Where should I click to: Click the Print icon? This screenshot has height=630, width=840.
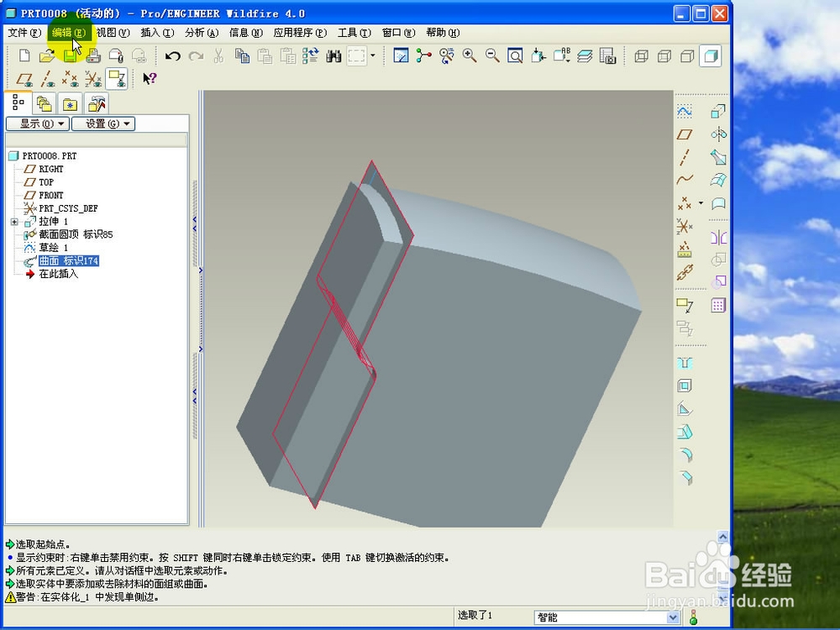point(93,55)
